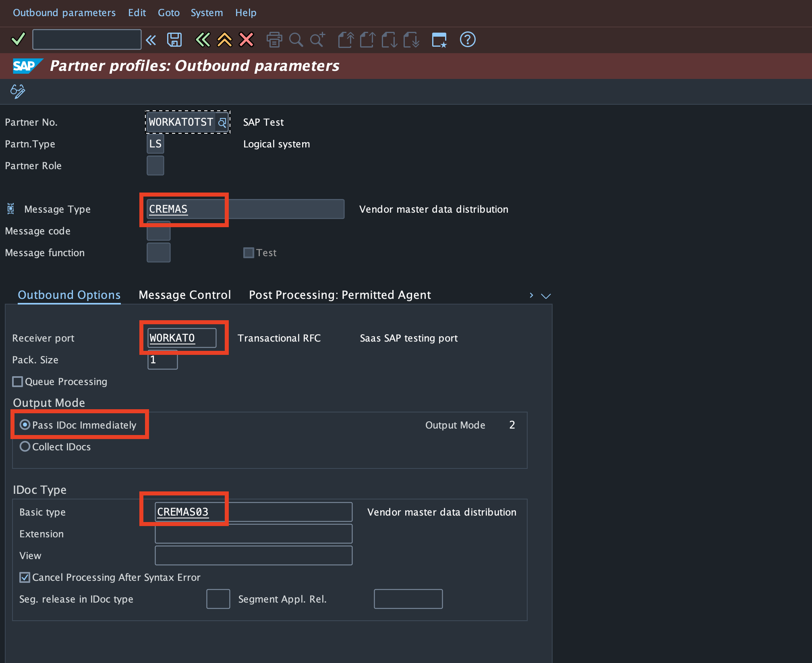The width and height of the screenshot is (812, 663).
Task: Check the Test checkbox
Action: [x=249, y=253]
